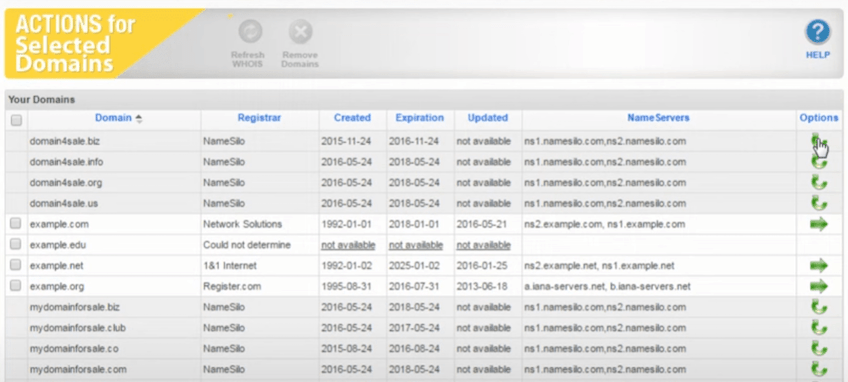Viewport: 848px width, 382px height.
Task: Check the example.edu checkbox
Action: coord(16,244)
